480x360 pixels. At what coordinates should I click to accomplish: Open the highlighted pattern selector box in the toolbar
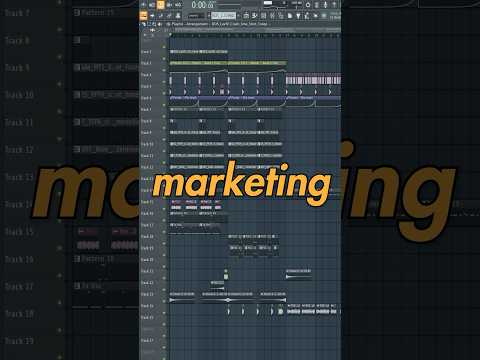[224, 16]
